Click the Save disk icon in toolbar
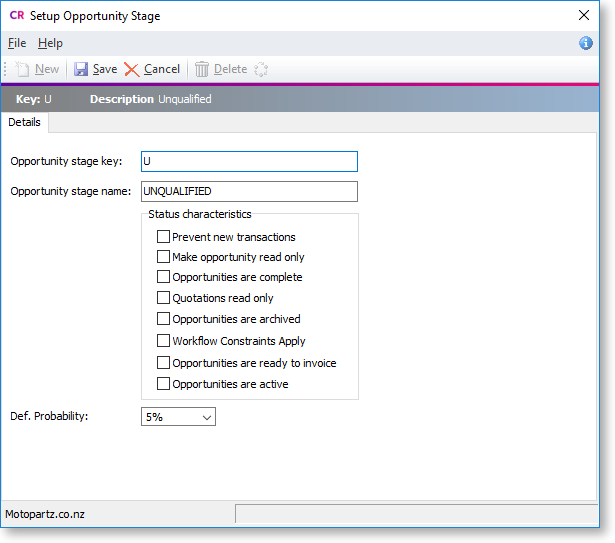The height and width of the screenshot is (543, 615). click(x=81, y=69)
